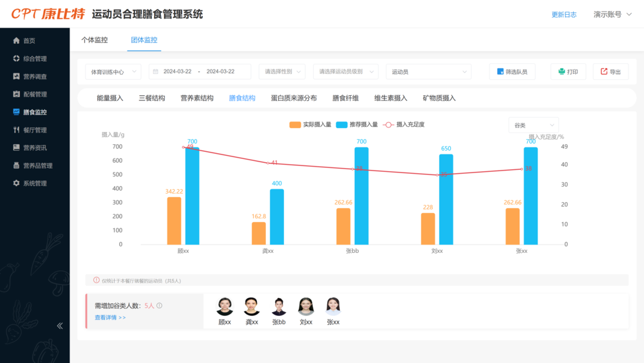Click the info icon beside 5人
Viewport: 644px width, 363px height.
coord(159,306)
